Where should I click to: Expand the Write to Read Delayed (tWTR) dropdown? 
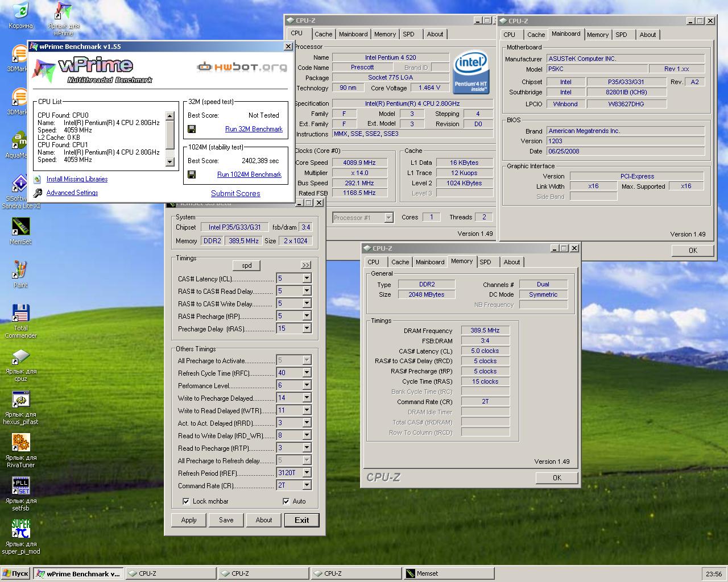pyautogui.click(x=307, y=410)
